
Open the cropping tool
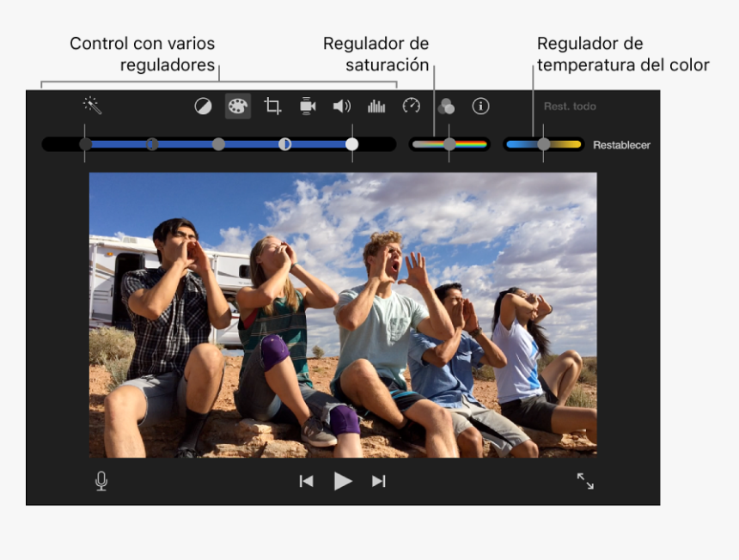pos(272,107)
